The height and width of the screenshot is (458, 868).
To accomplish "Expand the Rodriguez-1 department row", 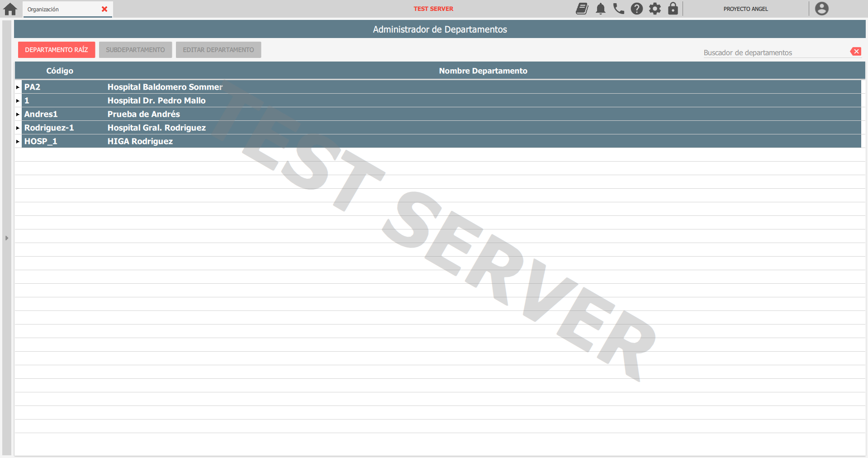I will (18, 128).
